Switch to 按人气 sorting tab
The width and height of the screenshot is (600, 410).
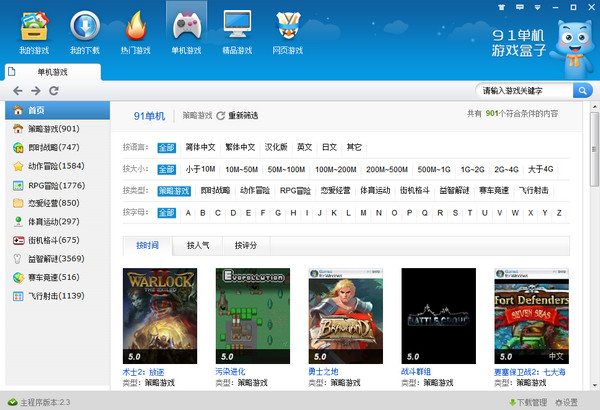(x=199, y=245)
